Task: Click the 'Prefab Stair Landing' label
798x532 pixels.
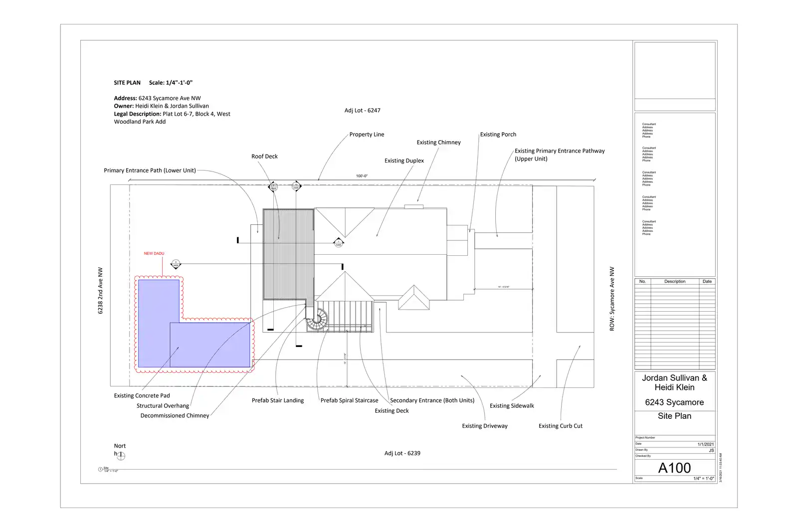Action: click(x=278, y=400)
